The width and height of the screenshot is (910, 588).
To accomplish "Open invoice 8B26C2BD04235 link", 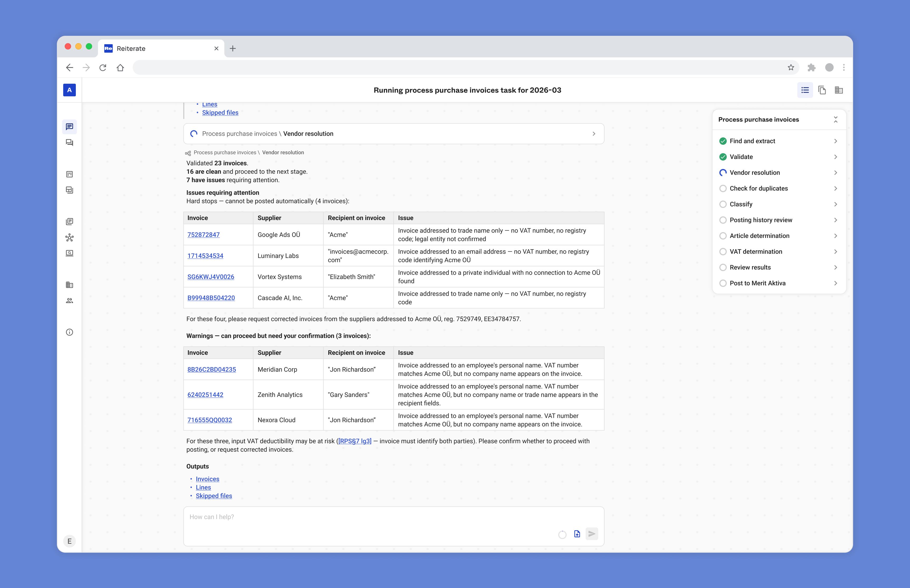I will click(211, 369).
